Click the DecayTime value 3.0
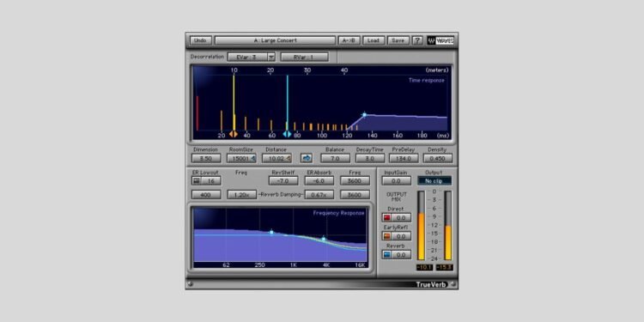 [x=369, y=158]
